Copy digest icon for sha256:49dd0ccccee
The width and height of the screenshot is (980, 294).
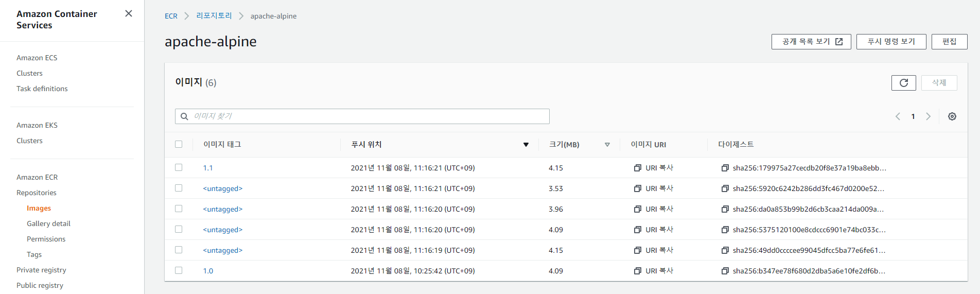(725, 250)
